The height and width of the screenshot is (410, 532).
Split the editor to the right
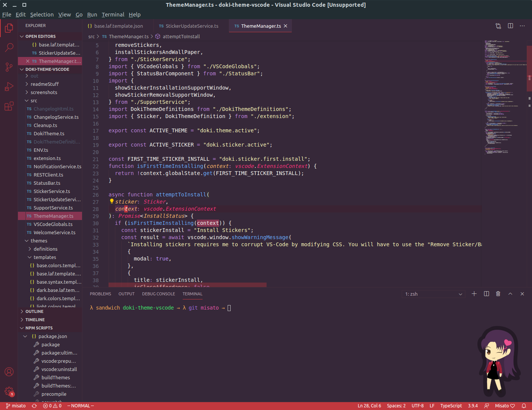coord(510,26)
